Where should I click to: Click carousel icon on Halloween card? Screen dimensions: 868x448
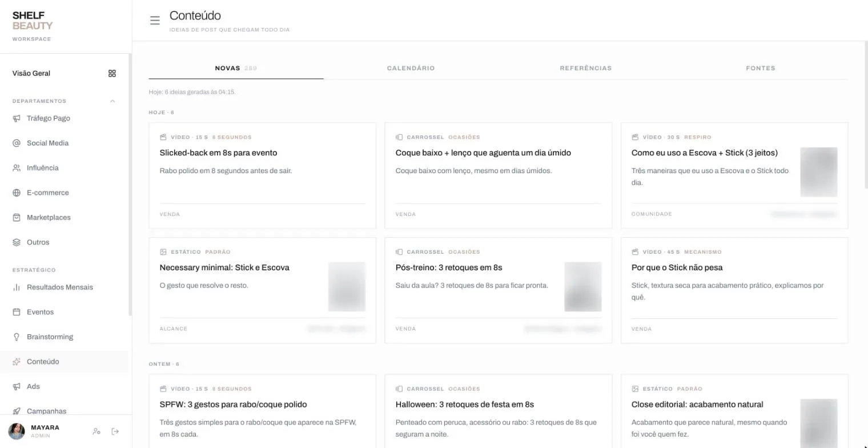[399, 389]
